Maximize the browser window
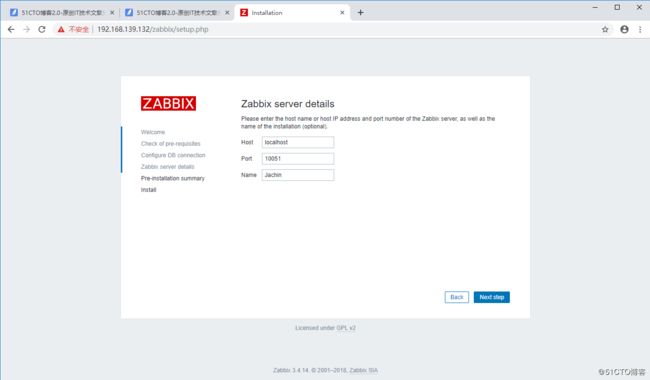Screen dimensions: 650x380 click(617, 7)
